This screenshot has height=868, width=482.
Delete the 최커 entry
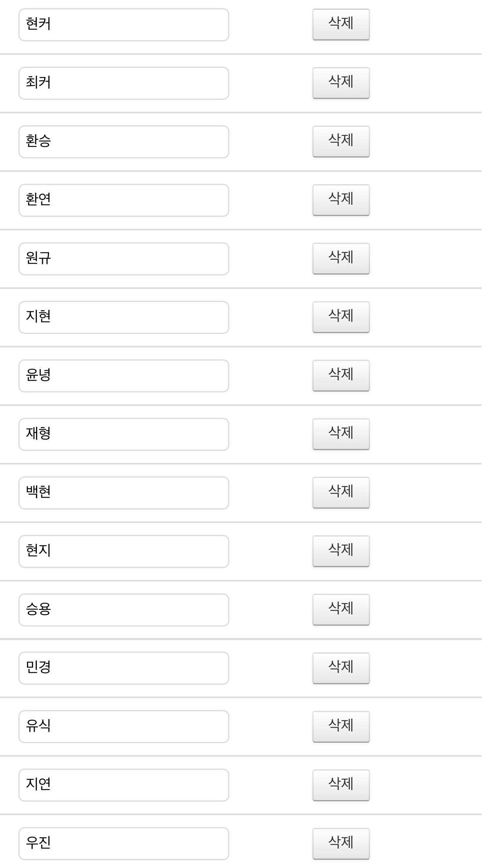coord(341,83)
